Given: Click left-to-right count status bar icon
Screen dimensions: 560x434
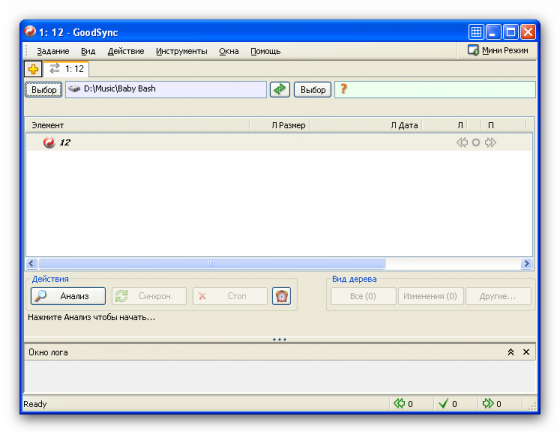Looking at the screenshot, I should tap(488, 404).
